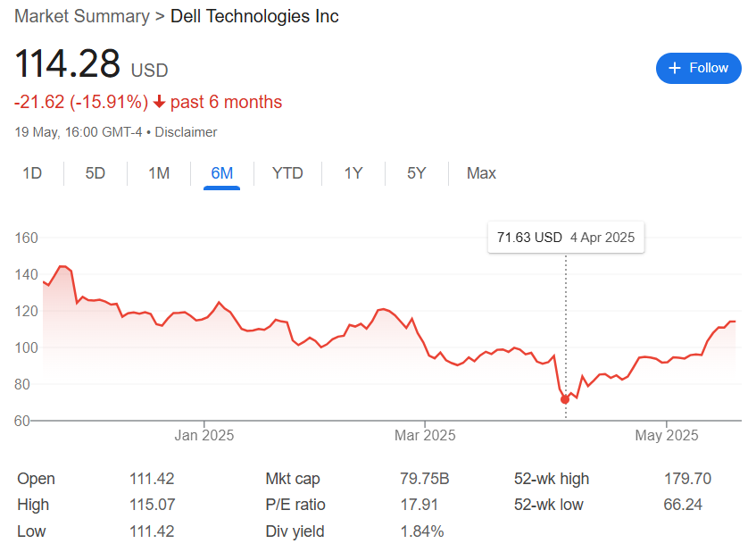
Task: Select the 5Y time range
Action: coord(417,173)
